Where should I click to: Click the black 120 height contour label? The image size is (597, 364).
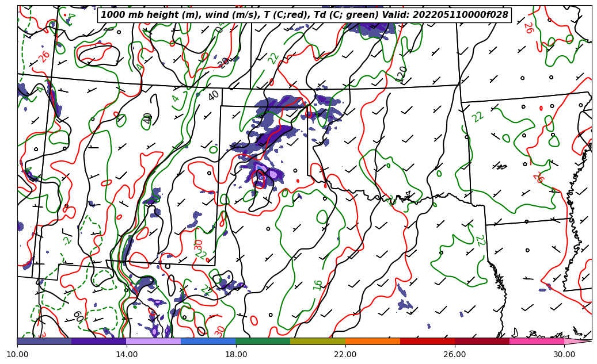(402, 74)
